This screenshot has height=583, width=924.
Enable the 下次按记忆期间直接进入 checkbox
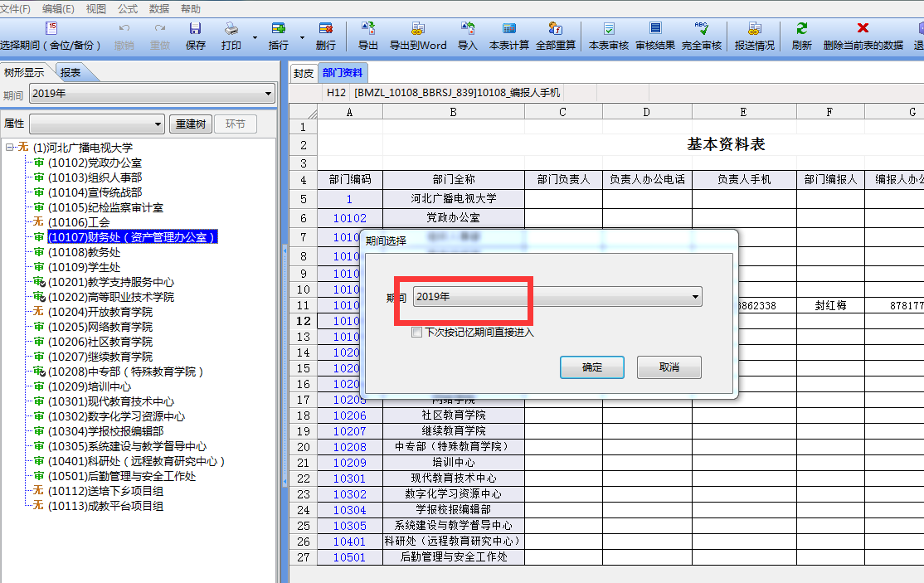coord(417,333)
